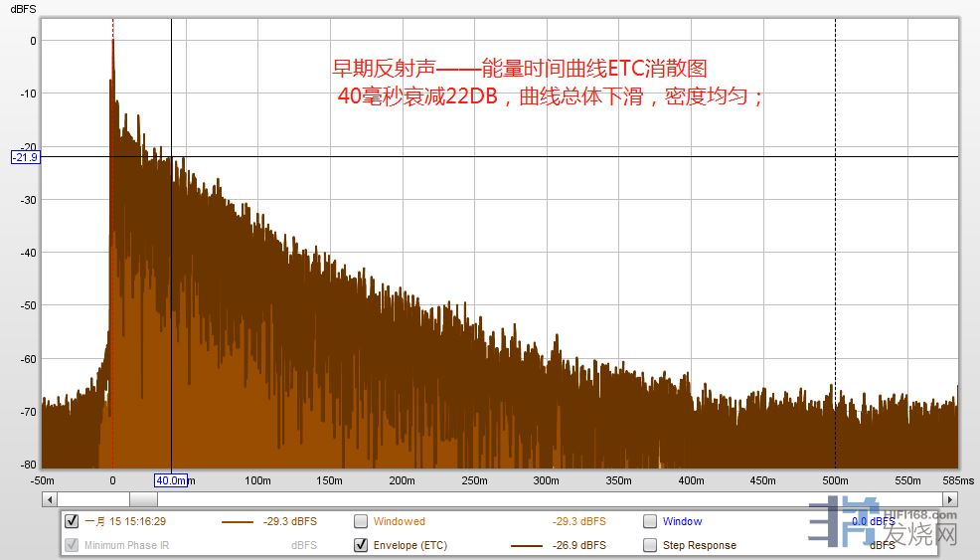Viewport: 980px width, 560px height.
Task: Click the 40.0m cursor time readout
Action: point(171,480)
